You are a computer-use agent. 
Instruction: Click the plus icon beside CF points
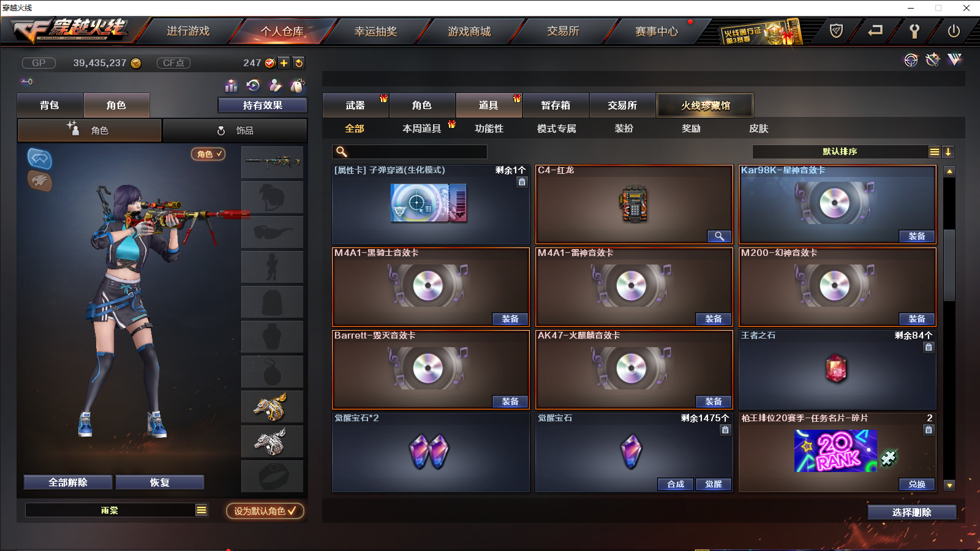[x=284, y=62]
